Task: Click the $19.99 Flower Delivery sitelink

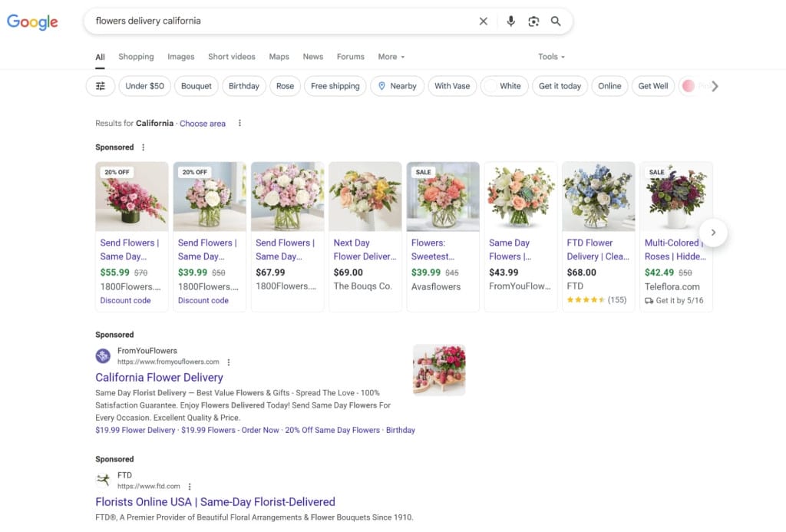Action: (x=135, y=430)
